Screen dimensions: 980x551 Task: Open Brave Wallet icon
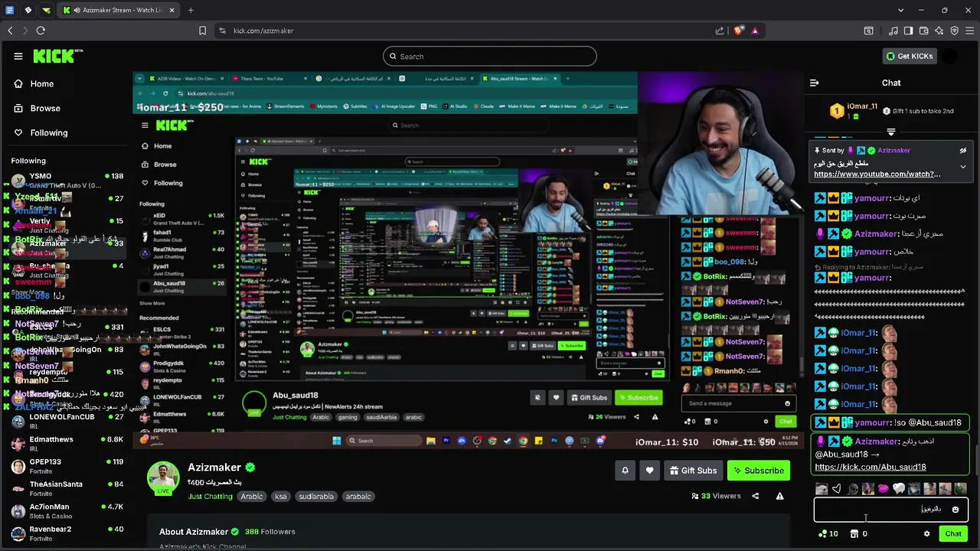(x=923, y=31)
